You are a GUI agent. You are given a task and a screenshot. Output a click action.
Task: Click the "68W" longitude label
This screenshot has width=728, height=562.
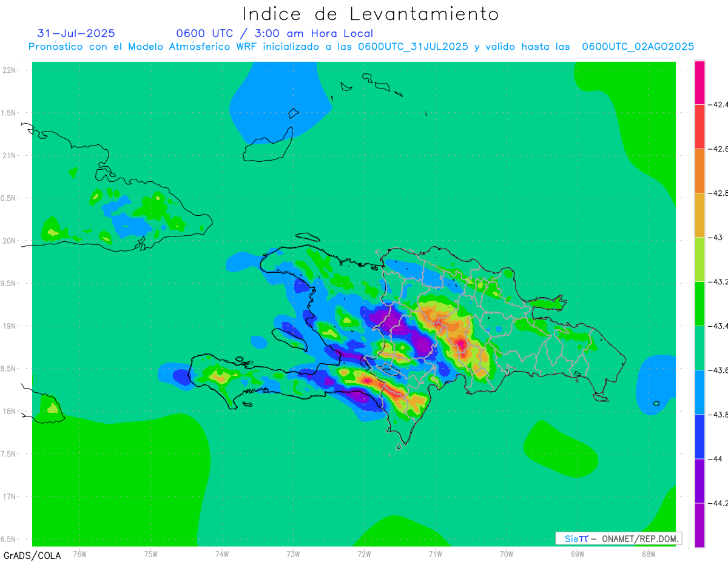pyautogui.click(x=649, y=554)
